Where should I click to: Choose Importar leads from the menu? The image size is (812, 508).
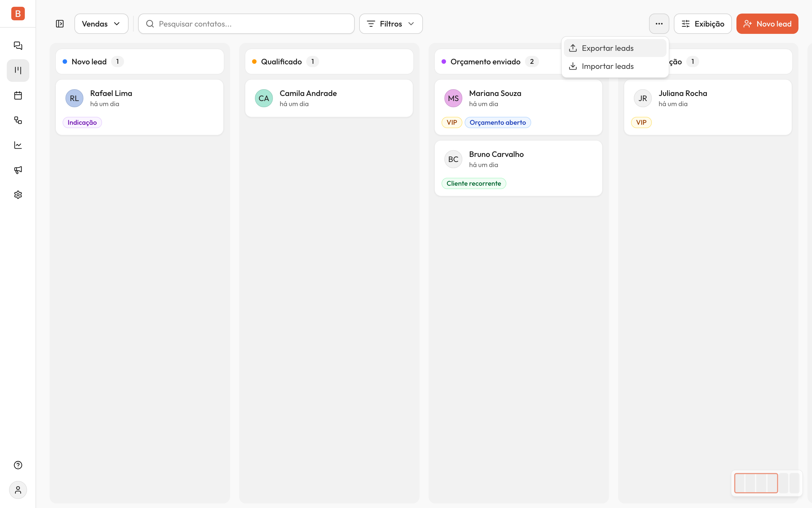615,66
